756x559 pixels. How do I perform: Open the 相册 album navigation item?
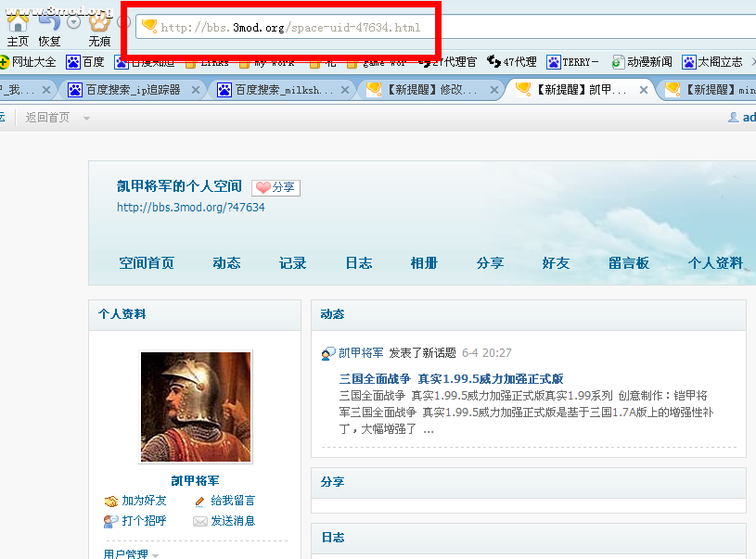click(x=424, y=262)
